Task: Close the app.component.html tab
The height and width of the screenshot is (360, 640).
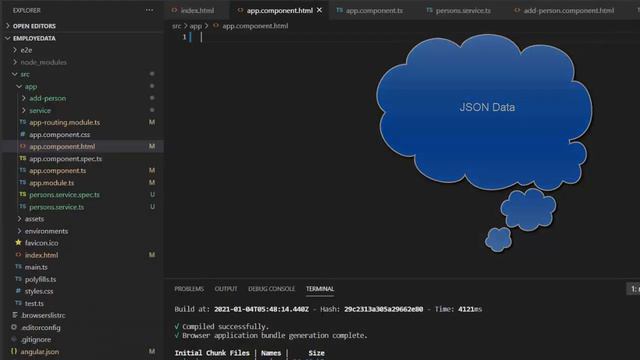Action: coord(319,10)
